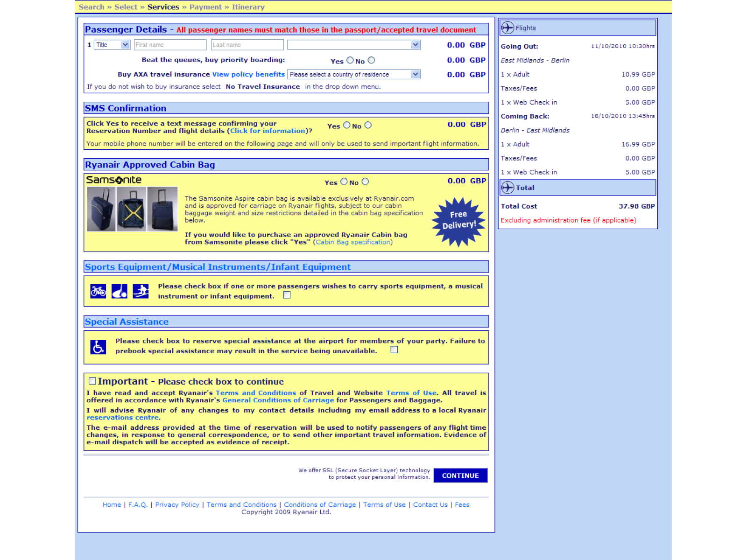Viewport: 747px width, 560px height.
Task: Click the CONTINUE button
Action: [460, 476]
